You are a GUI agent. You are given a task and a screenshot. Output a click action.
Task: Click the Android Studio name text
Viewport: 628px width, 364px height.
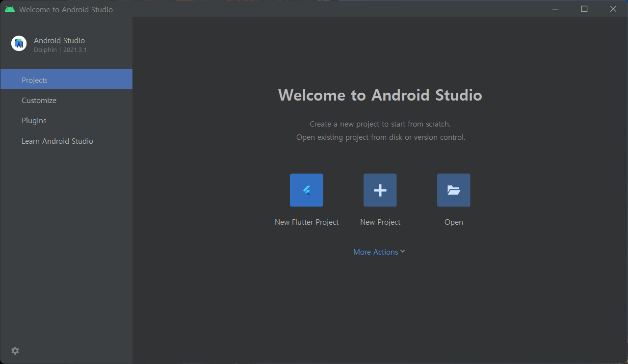(59, 41)
